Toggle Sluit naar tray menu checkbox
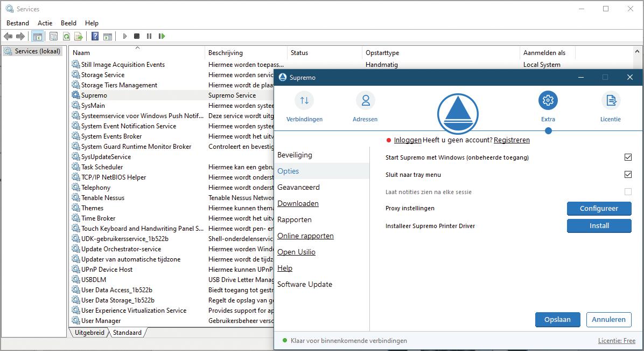 click(628, 175)
